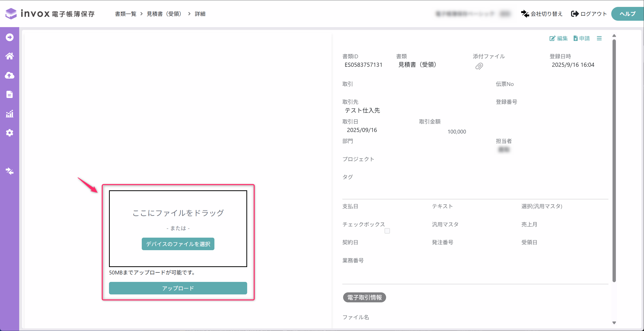Open the chart analytics icon in the sidebar

point(10,114)
